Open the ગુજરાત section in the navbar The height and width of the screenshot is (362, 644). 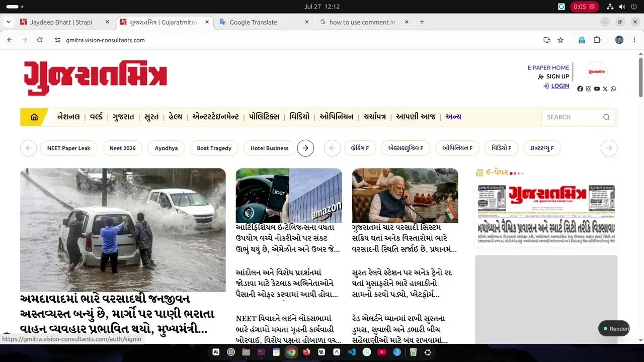[123, 117]
